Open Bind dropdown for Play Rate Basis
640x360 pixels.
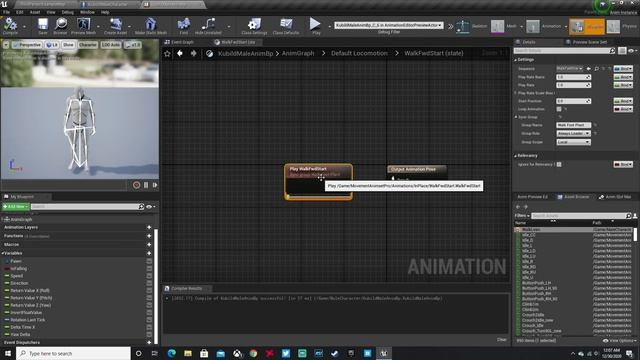click(x=623, y=77)
